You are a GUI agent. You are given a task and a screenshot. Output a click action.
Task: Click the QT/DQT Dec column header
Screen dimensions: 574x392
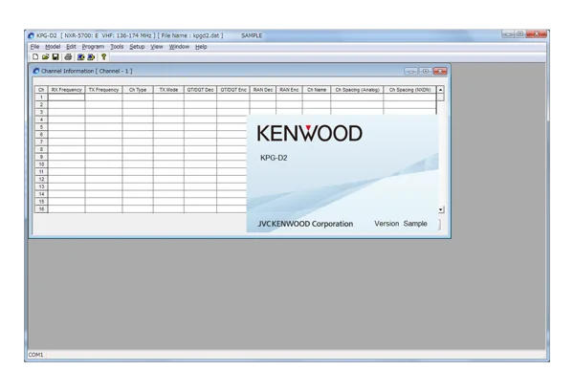click(x=200, y=90)
